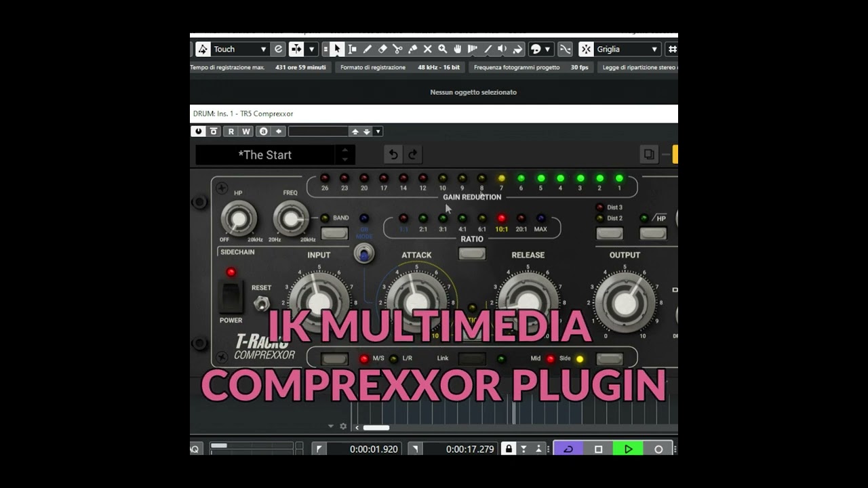Toggle the punch points lock icon
The height and width of the screenshot is (488, 868).
(509, 449)
